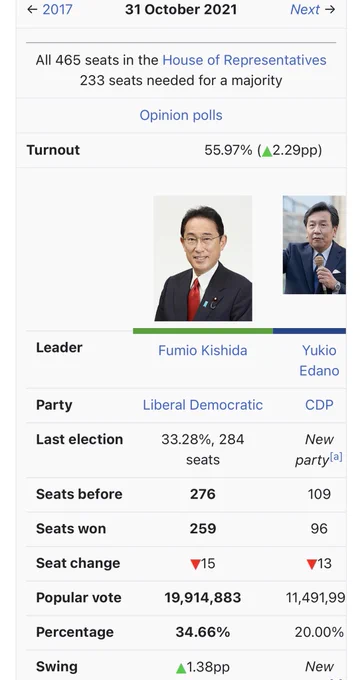Image resolution: width=362 pixels, height=680 pixels.
Task: Select the 31 October 2021 heading
Action: 181,10
